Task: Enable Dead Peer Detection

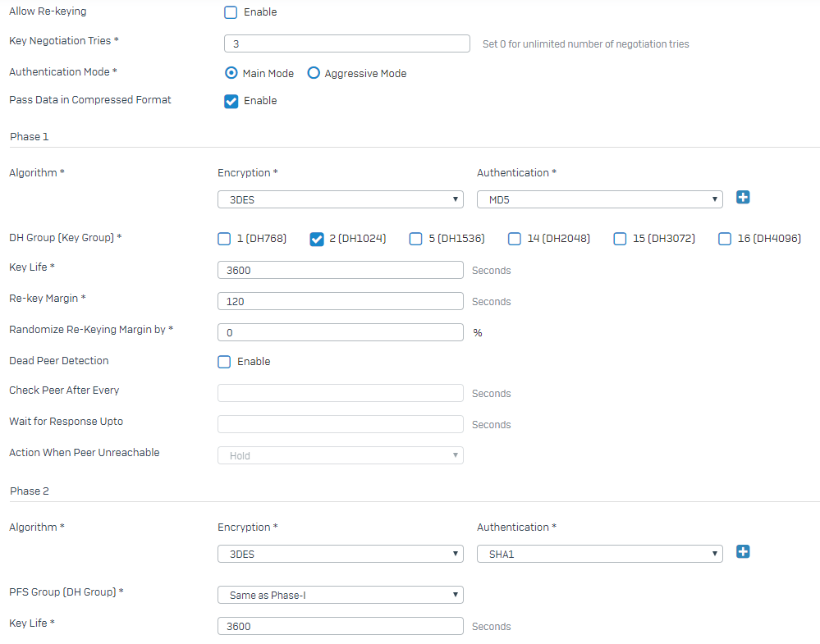Action: click(x=224, y=362)
